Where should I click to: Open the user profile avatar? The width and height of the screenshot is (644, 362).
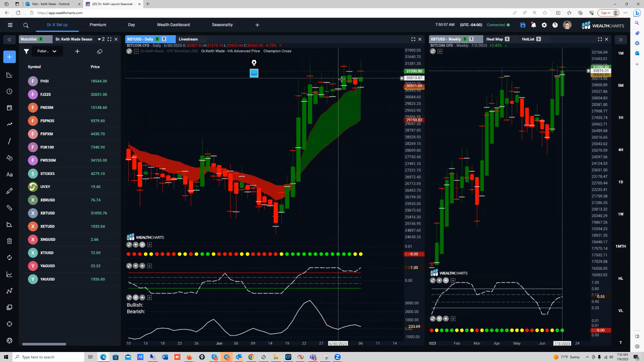click(x=567, y=25)
